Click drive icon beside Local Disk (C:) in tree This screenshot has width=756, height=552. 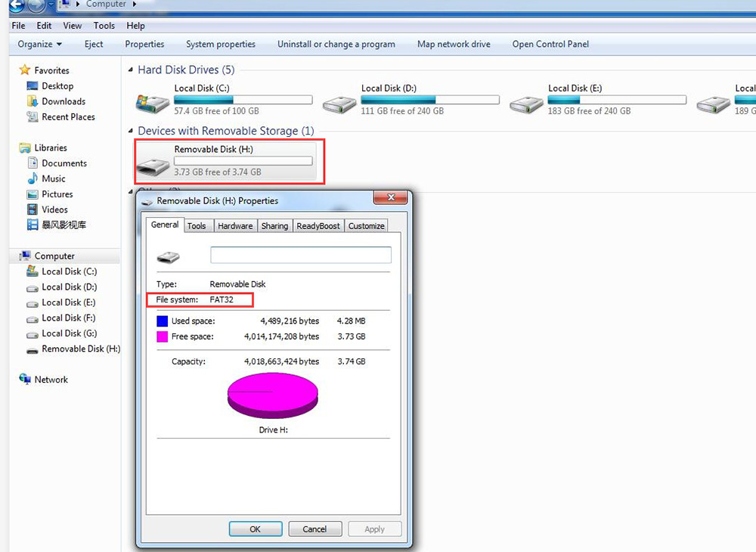point(33,271)
